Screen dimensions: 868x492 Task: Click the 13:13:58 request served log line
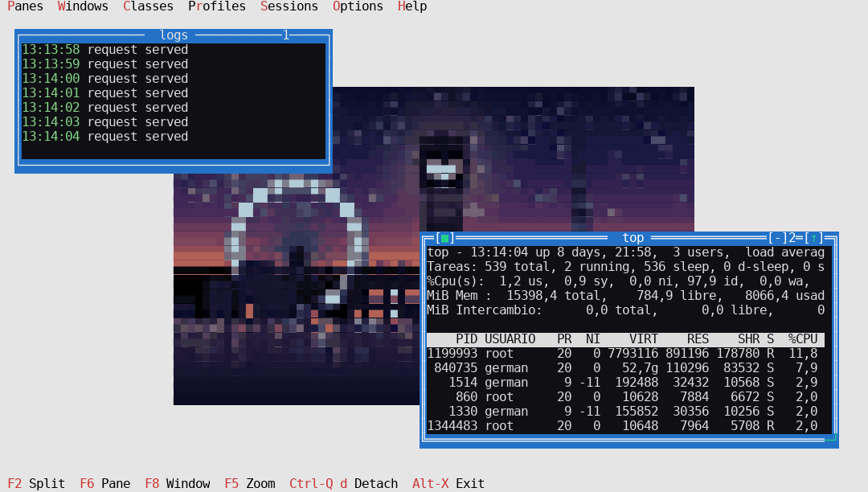[104, 50]
